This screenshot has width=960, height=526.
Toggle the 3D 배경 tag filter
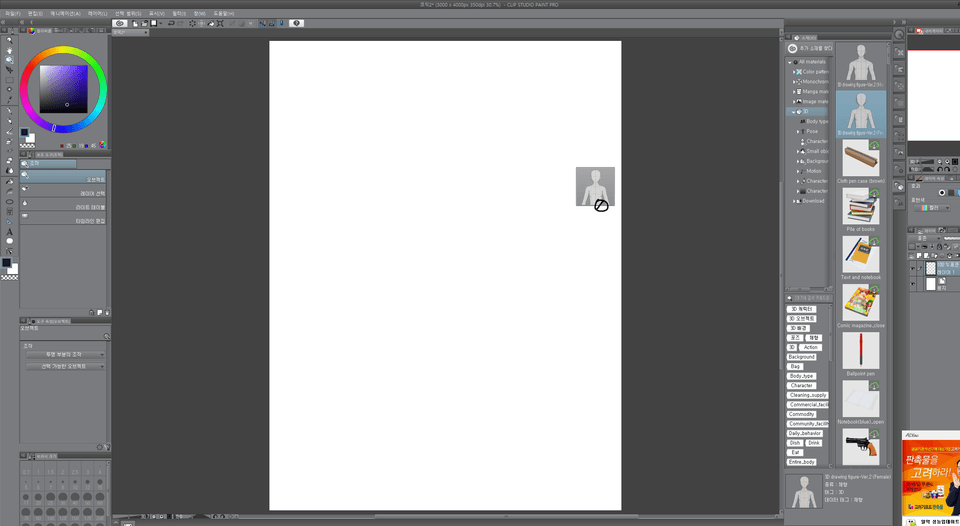click(x=798, y=328)
